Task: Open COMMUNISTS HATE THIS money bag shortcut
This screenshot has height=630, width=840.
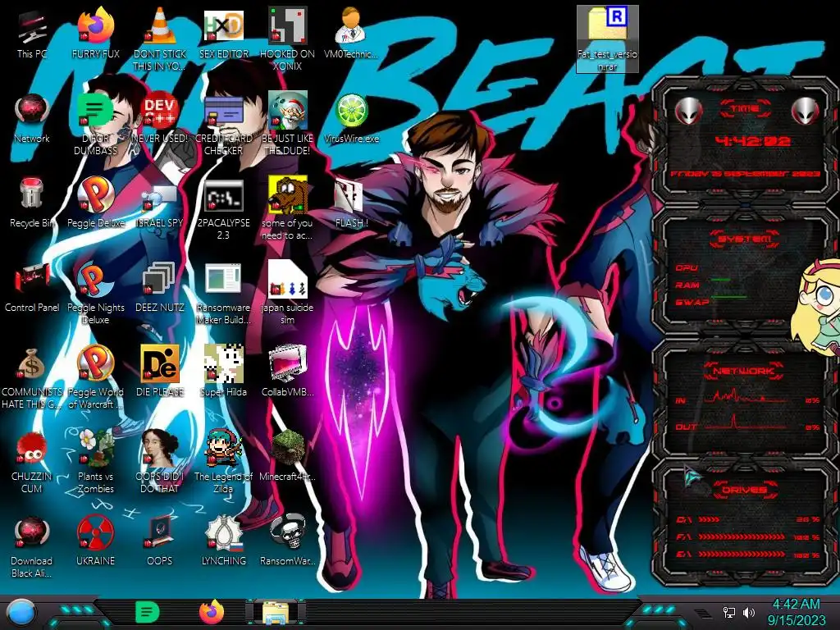Action: pos(32,377)
